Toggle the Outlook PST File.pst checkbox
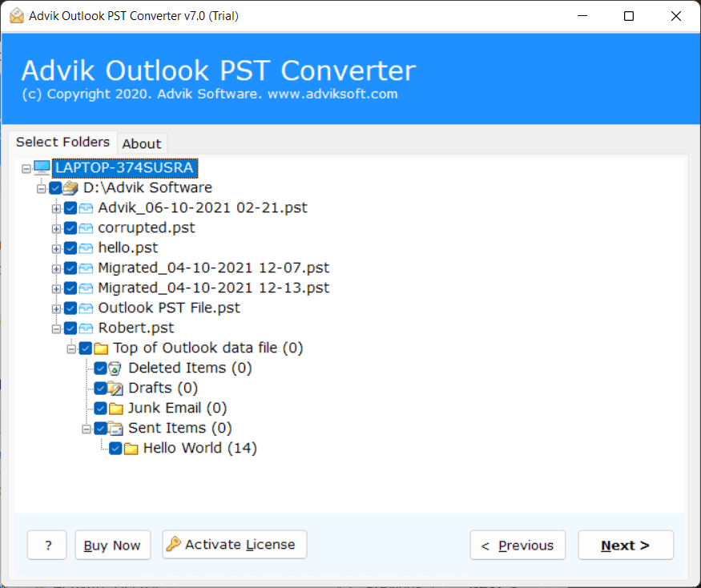The width and height of the screenshot is (701, 588). click(71, 308)
